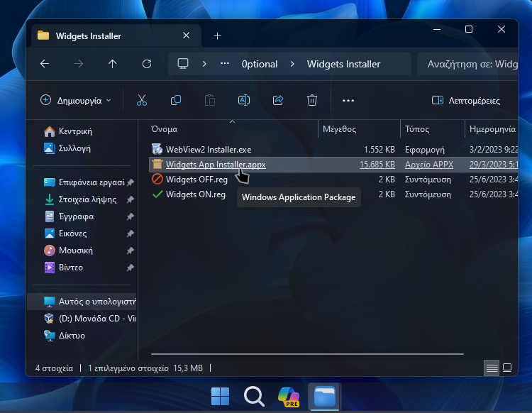Viewport: 532px width, 413px height.
Task: Click File Explorer icon in taskbar
Action: point(324,397)
